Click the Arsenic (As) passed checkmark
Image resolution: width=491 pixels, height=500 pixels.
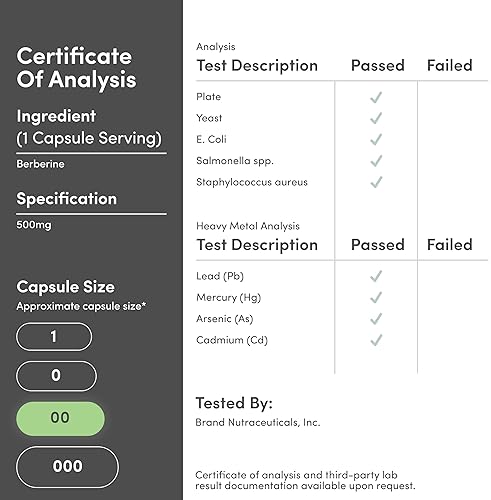376,319
